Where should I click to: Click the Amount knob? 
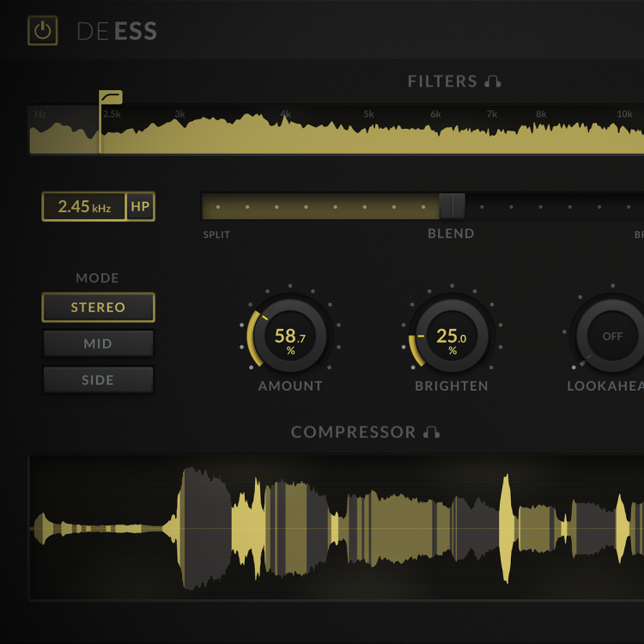290,337
